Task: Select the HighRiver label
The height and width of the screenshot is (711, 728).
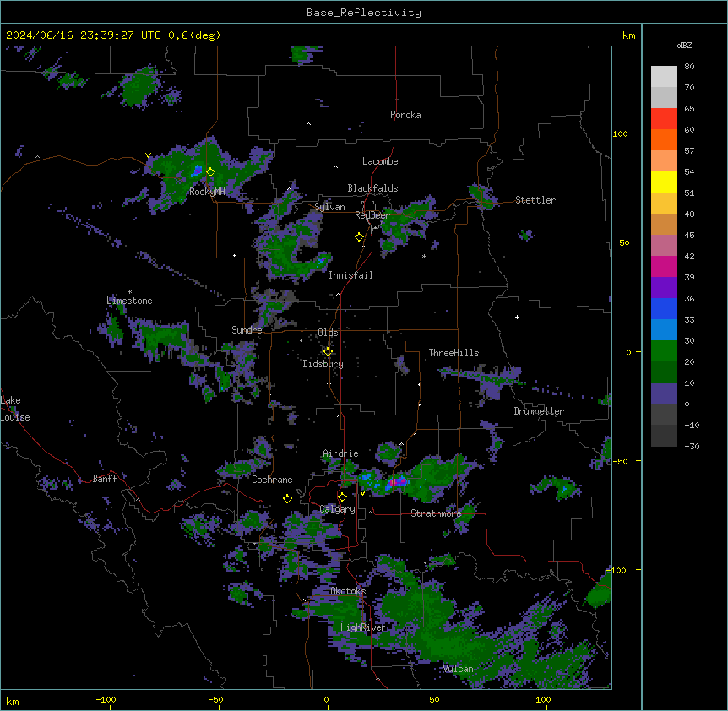Action: pyautogui.click(x=363, y=627)
